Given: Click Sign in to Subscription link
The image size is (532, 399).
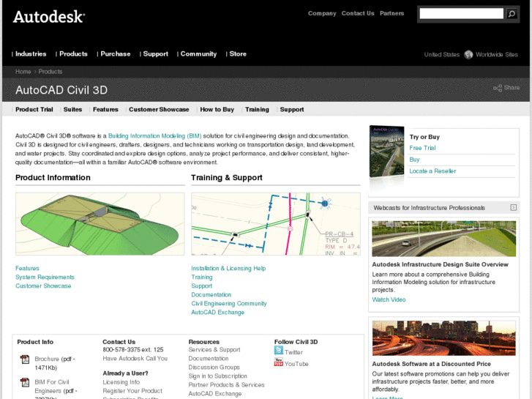Looking at the screenshot, I should (218, 376).
